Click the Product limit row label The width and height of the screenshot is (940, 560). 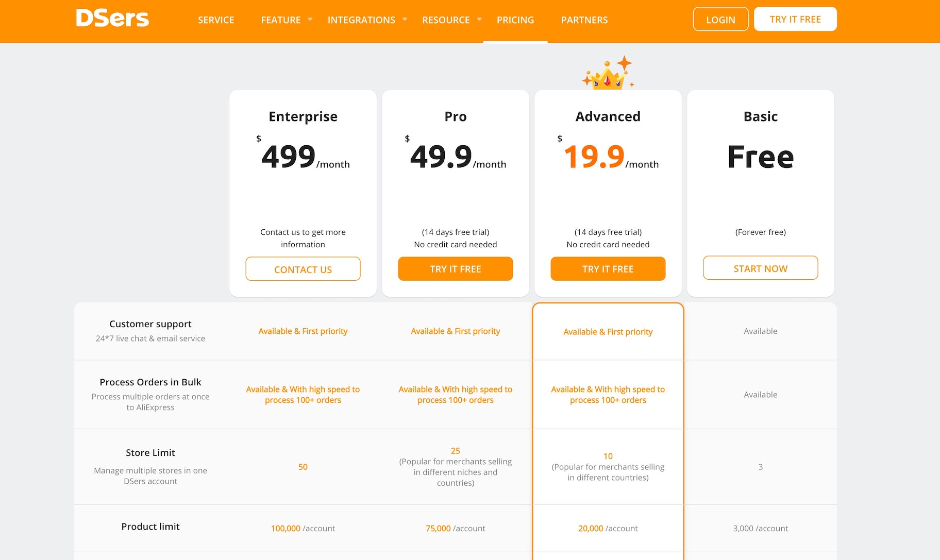[150, 527]
